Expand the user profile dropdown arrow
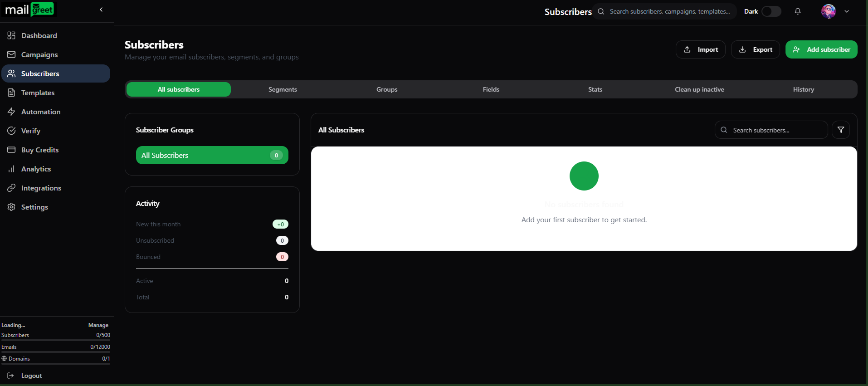 (847, 11)
